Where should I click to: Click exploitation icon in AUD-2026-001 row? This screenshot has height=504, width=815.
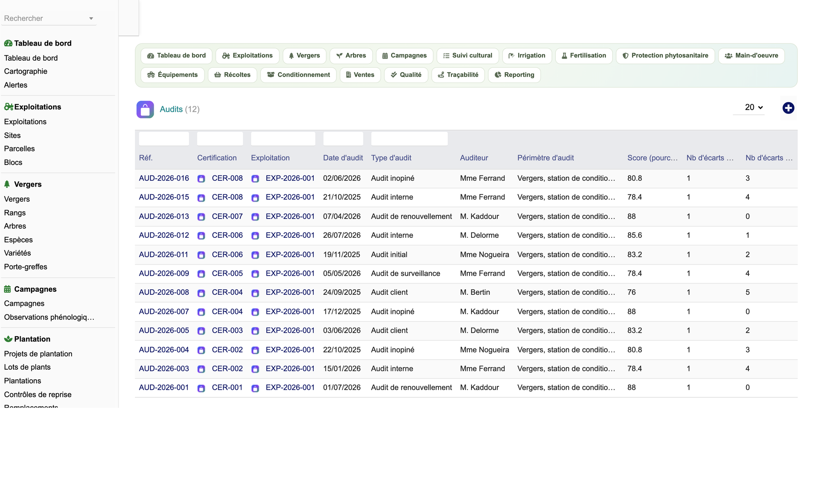pos(255,388)
